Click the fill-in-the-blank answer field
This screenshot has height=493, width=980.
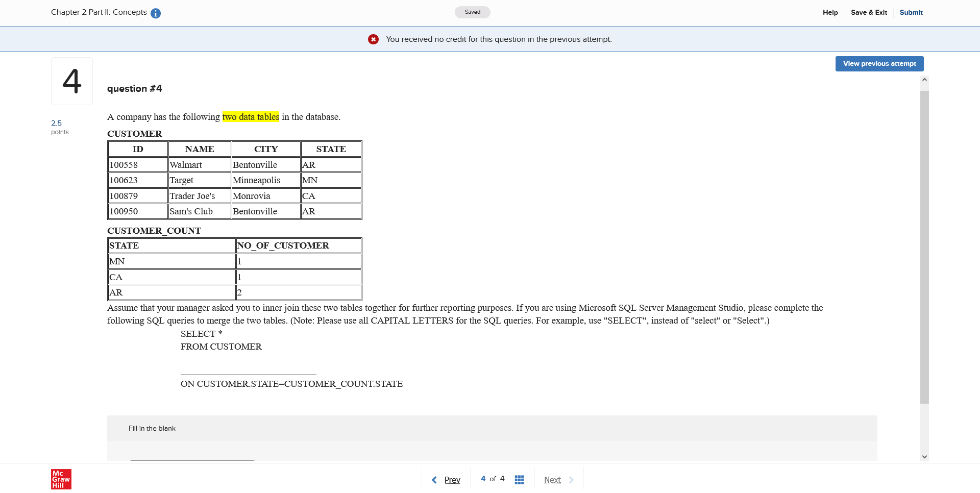coord(191,457)
